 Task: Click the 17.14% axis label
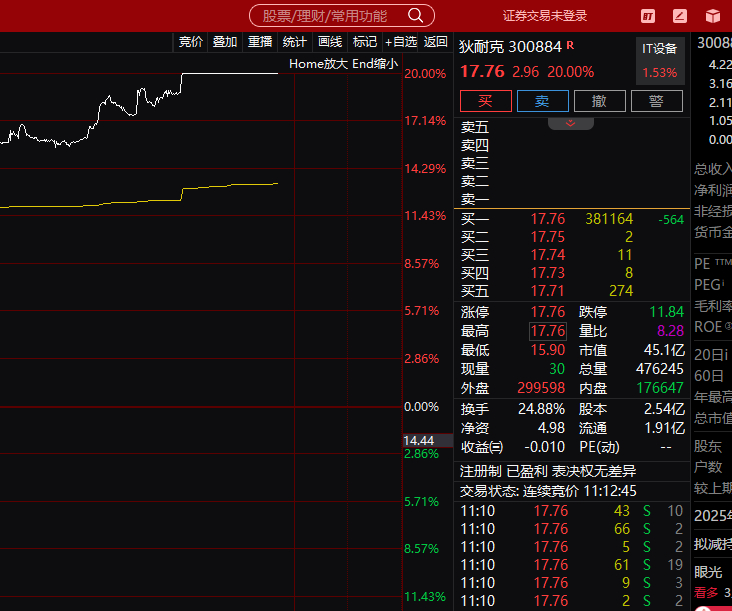click(x=425, y=121)
